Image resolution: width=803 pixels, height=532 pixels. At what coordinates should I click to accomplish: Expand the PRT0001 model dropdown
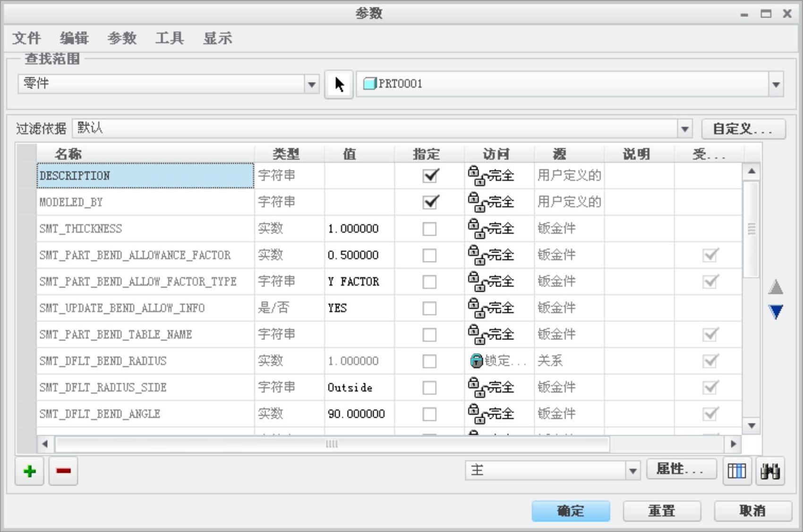click(x=776, y=84)
